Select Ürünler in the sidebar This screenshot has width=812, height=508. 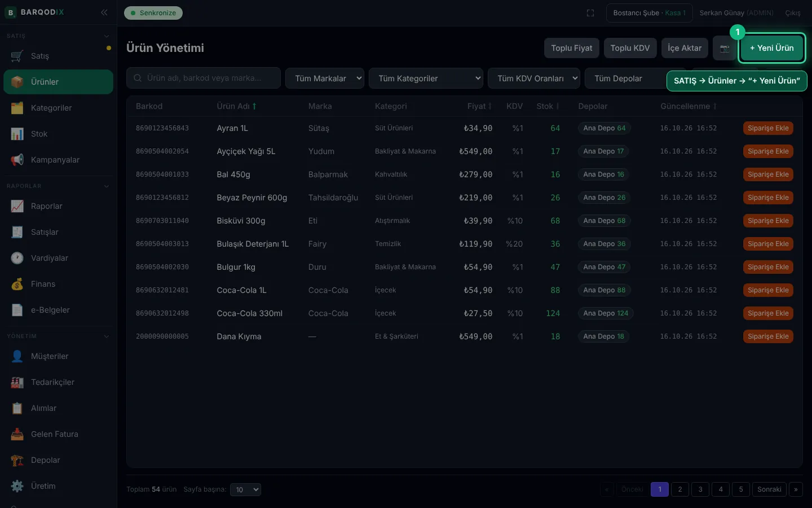tap(59, 82)
